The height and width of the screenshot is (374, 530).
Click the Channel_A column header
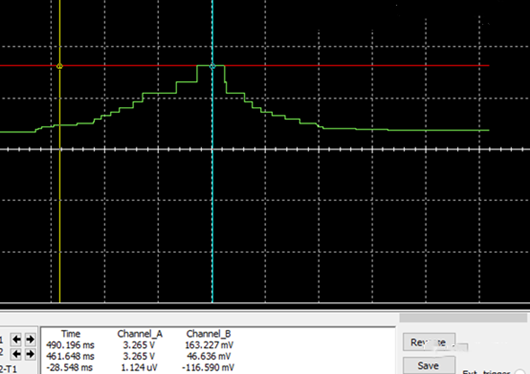[140, 334]
